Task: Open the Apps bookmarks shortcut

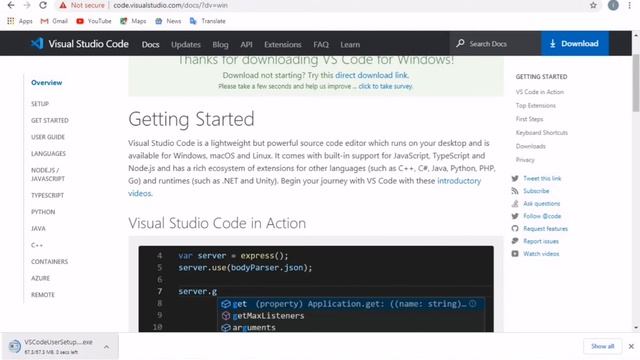Action: pyautogui.click(x=20, y=21)
